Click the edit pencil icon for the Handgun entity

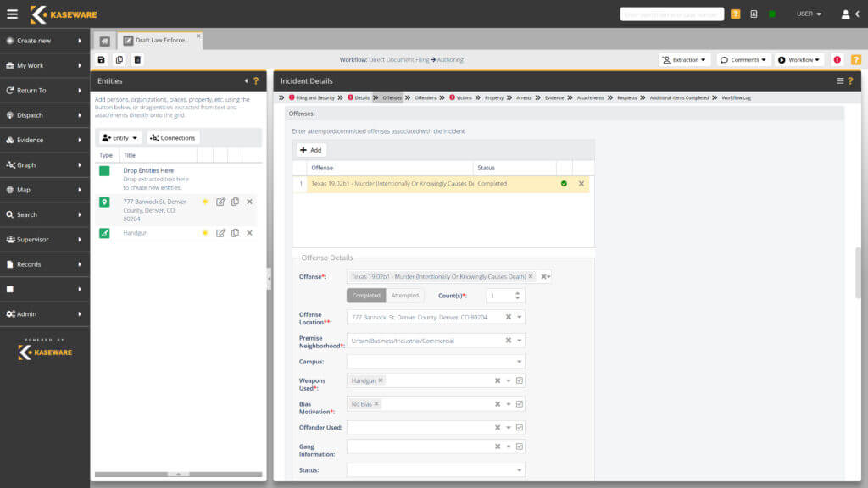(x=220, y=232)
